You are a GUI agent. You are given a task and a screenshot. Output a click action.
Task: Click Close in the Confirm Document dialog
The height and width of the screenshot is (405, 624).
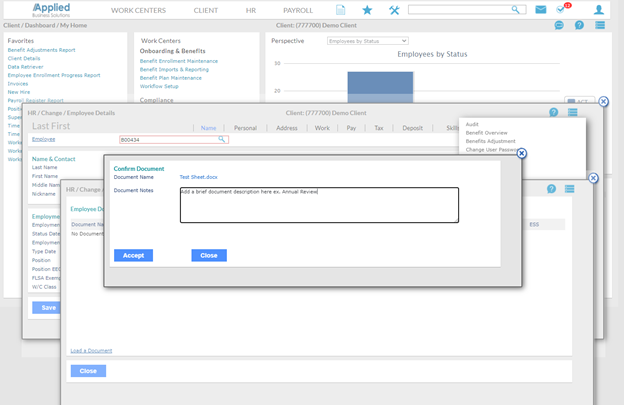[208, 255]
